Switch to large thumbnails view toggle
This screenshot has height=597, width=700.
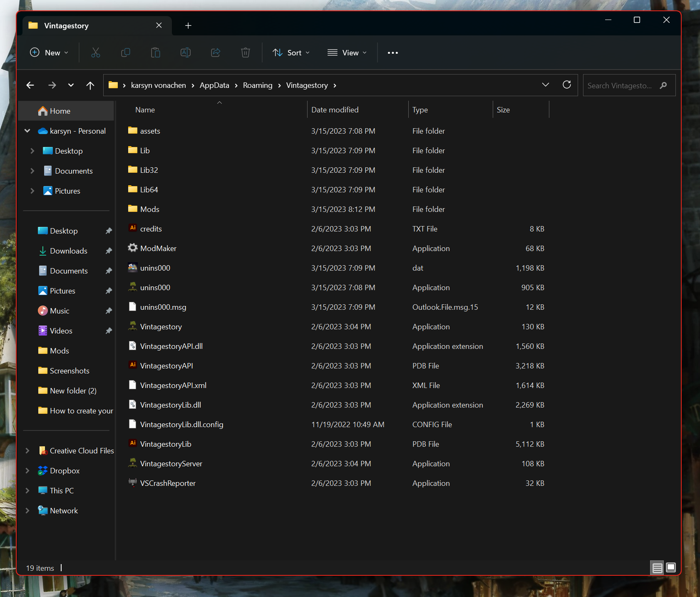[x=671, y=568]
